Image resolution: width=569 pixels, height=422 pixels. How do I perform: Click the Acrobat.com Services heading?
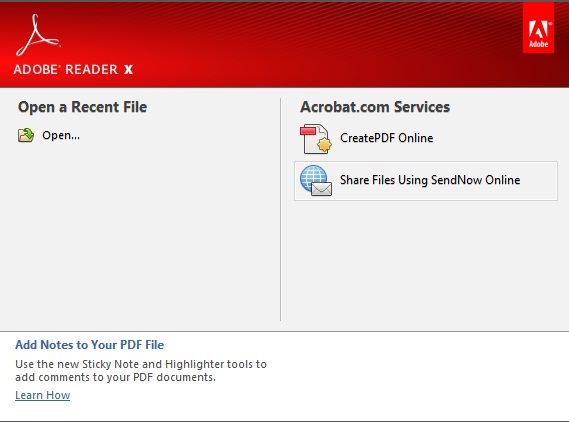click(375, 107)
